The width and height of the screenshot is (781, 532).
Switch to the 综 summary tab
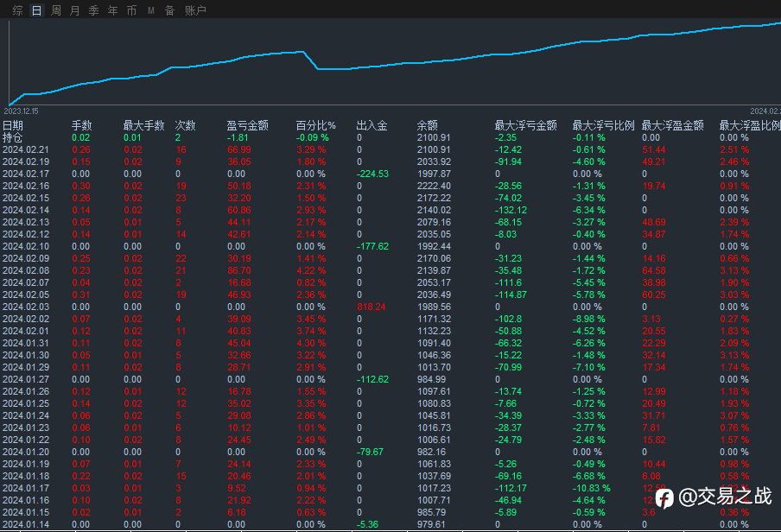(17, 10)
